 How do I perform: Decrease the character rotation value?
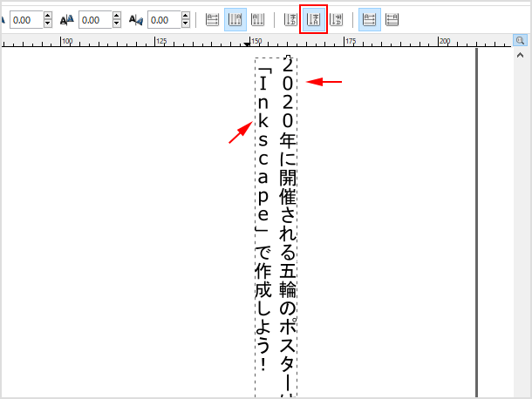[x=186, y=24]
